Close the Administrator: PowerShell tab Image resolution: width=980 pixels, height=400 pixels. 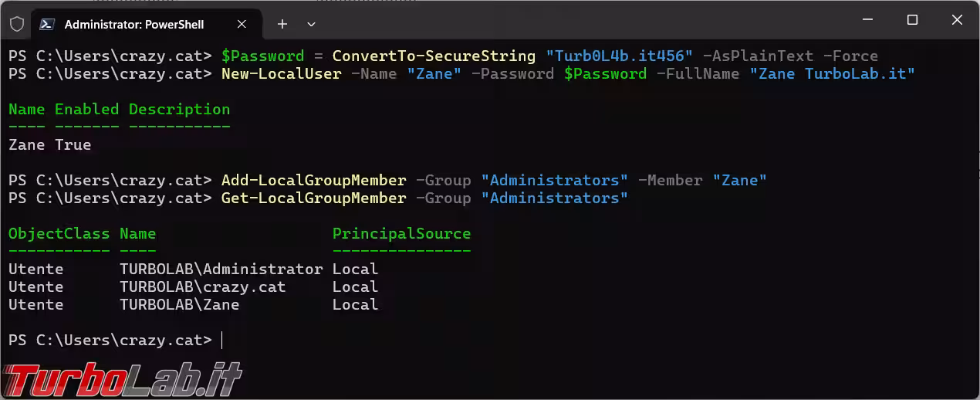pos(241,24)
